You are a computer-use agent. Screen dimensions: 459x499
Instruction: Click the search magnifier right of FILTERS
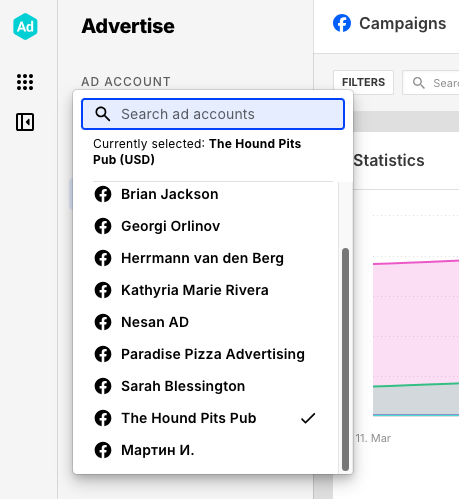click(418, 83)
